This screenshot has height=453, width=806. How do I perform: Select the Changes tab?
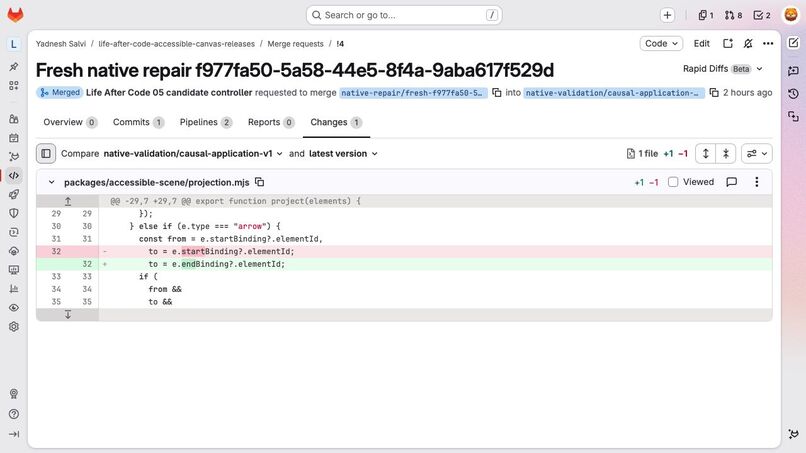[x=336, y=122]
